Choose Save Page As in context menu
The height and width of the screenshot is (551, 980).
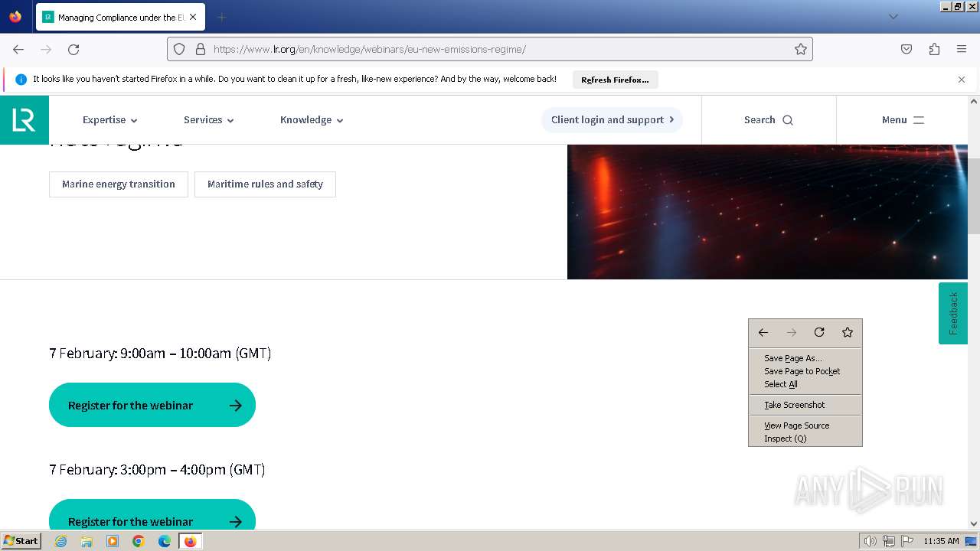(x=805, y=358)
